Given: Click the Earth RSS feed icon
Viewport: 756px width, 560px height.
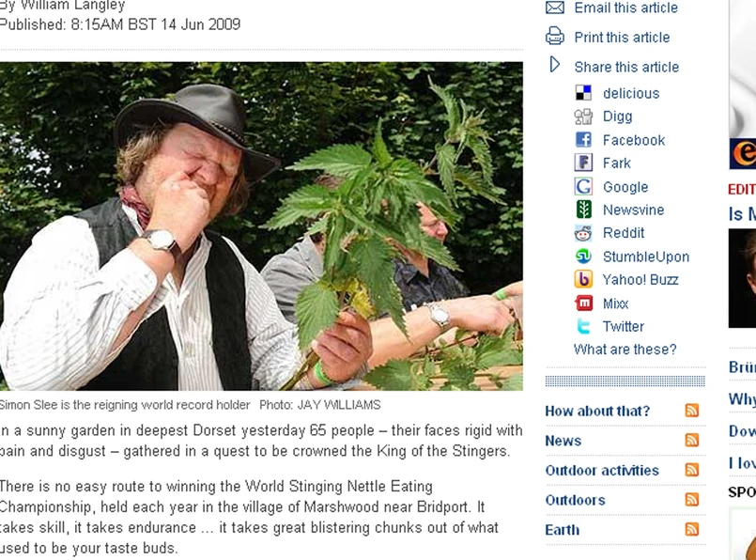Looking at the screenshot, I should coord(692,529).
